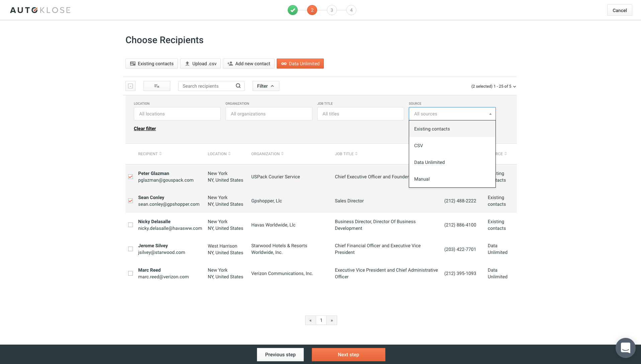641x364 pixels.
Task: Select CSV source option
Action: pos(419,146)
